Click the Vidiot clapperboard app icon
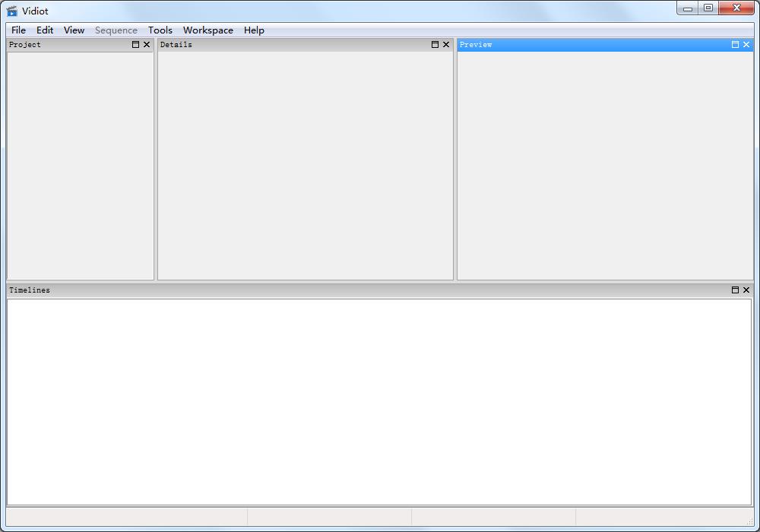 tap(12, 11)
